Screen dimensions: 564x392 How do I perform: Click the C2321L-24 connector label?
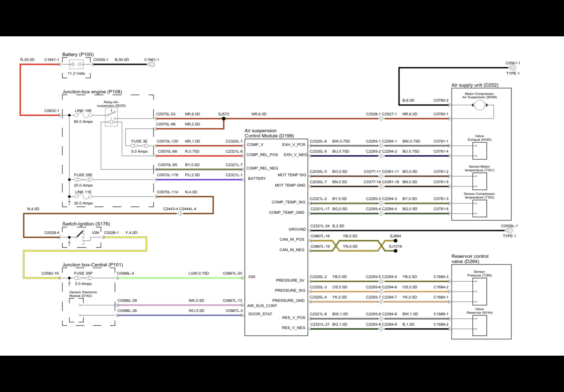[320, 226]
